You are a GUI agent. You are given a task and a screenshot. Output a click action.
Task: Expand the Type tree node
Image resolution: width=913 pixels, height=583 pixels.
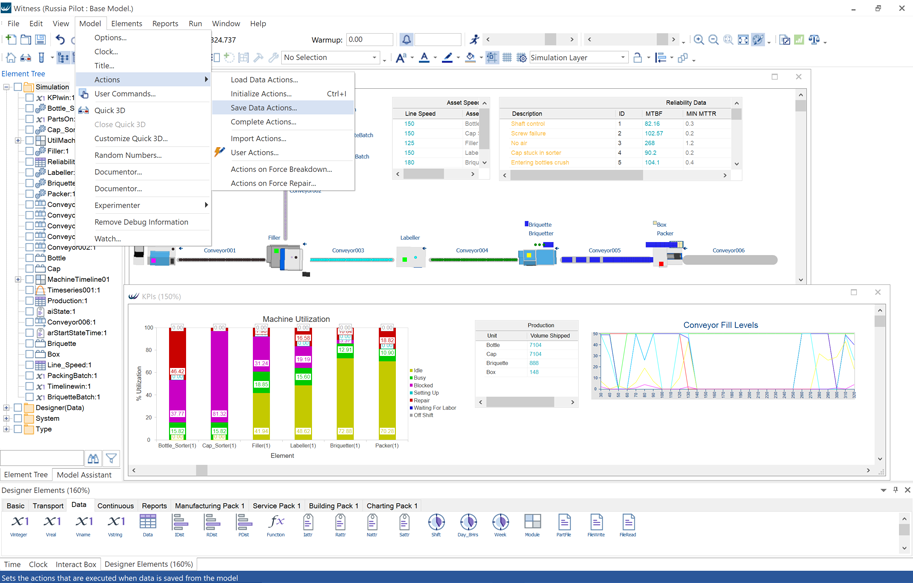tap(6, 429)
